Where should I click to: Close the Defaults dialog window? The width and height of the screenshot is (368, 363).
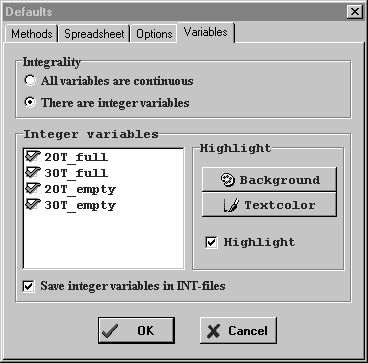coord(354,12)
